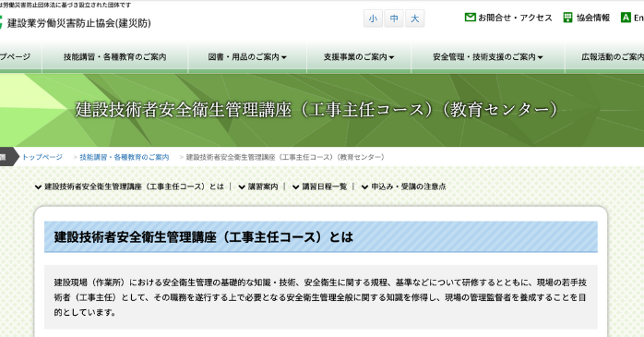This screenshot has height=337, width=644.
Task: Click chevron before 講習案内
Action: click(x=242, y=187)
